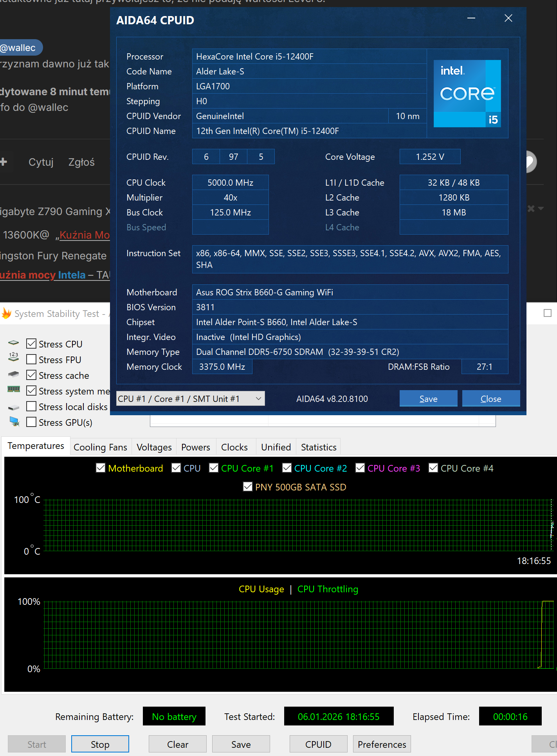
Task: Click the Stress CPU chip icon
Action: 13,343
